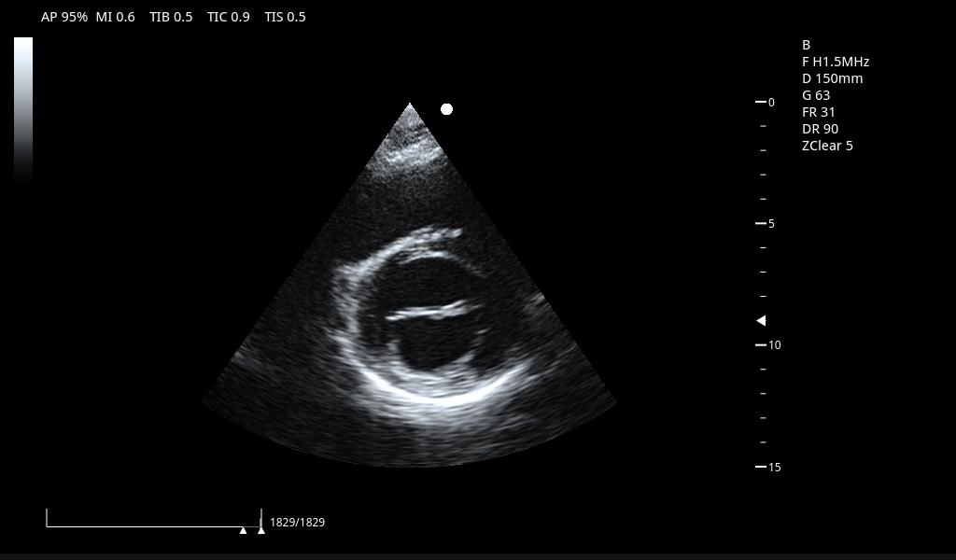Toggle the dynamic range DR 90 setting

(818, 129)
